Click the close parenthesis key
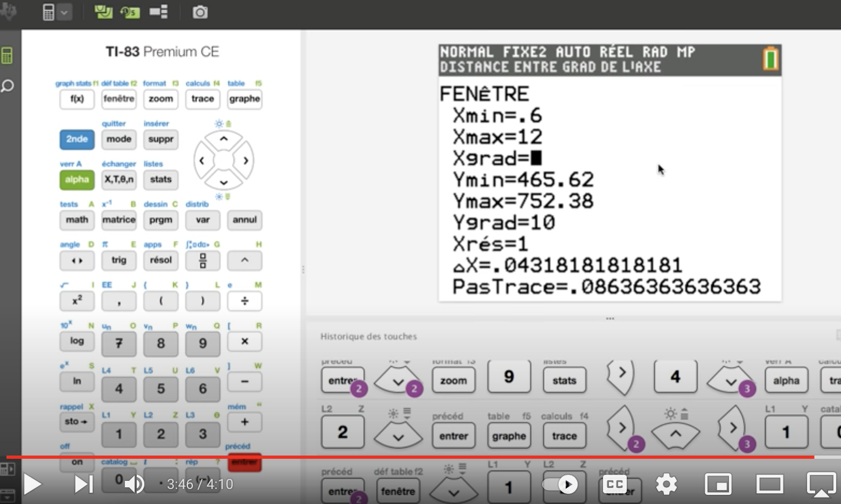Screen dimensions: 841x504 [x=203, y=301]
